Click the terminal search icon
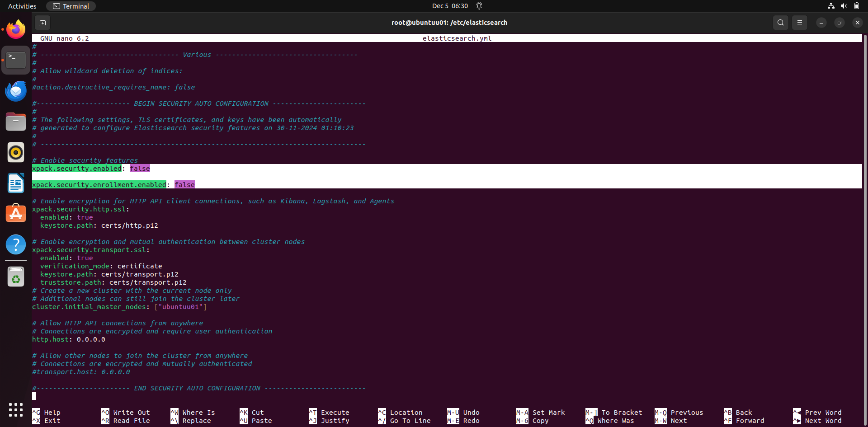The image size is (868, 427). 780,23
